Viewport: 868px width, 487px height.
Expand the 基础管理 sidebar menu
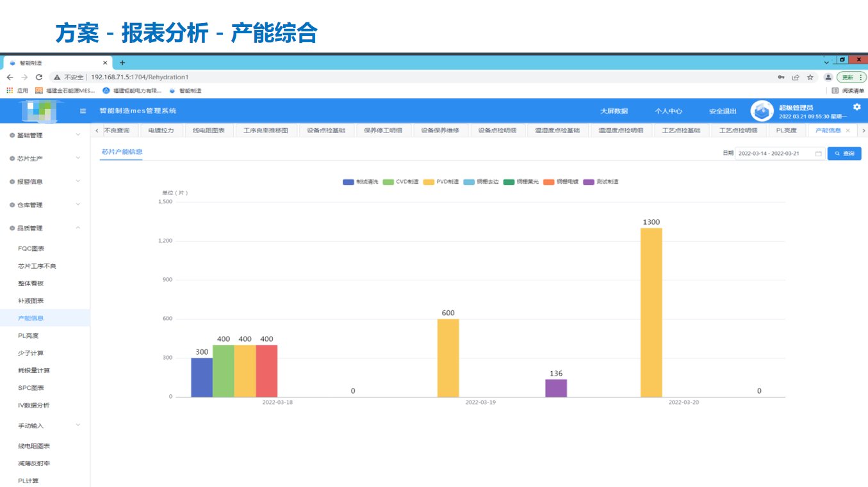(x=44, y=136)
